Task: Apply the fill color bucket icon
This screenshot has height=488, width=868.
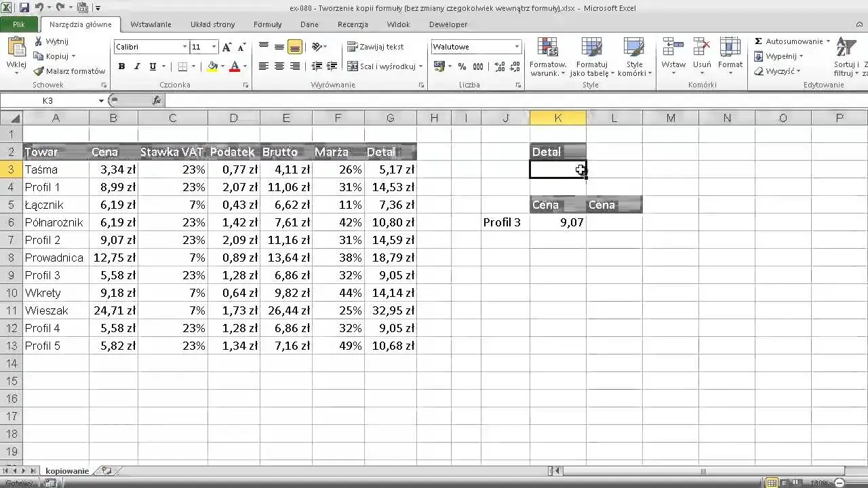Action: pyautogui.click(x=212, y=66)
